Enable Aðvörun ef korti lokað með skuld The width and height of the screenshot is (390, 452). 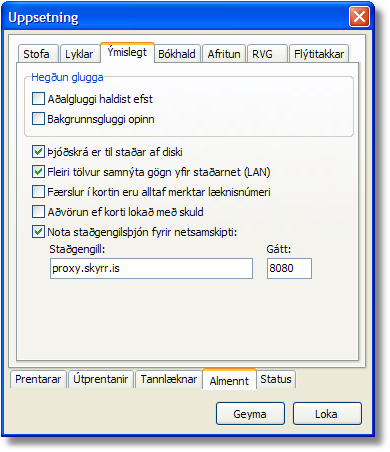[x=38, y=212]
